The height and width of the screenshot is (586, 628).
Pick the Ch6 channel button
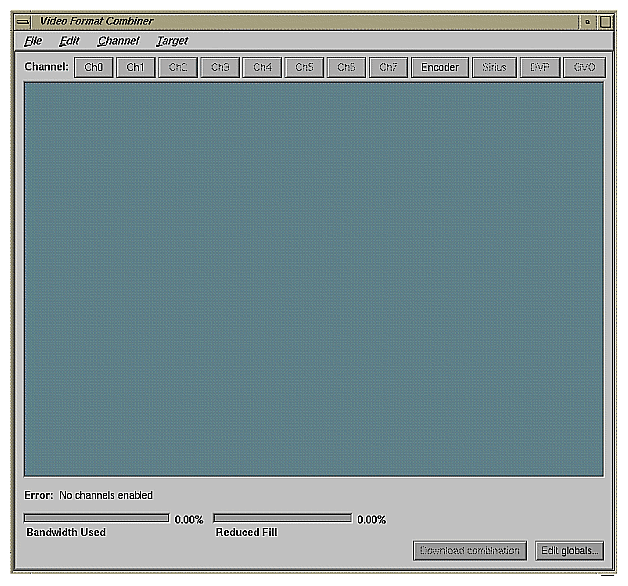346,67
